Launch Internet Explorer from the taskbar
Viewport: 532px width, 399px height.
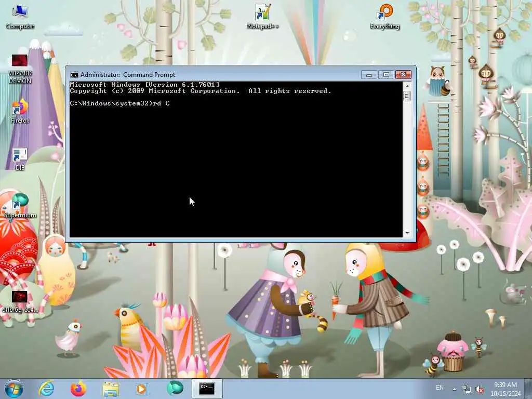46,389
